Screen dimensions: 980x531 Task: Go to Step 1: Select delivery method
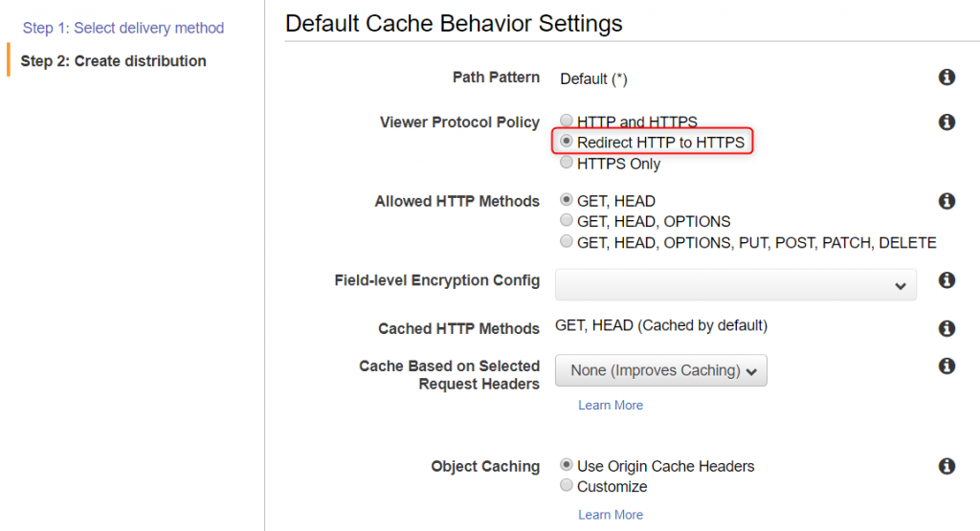[x=123, y=28]
